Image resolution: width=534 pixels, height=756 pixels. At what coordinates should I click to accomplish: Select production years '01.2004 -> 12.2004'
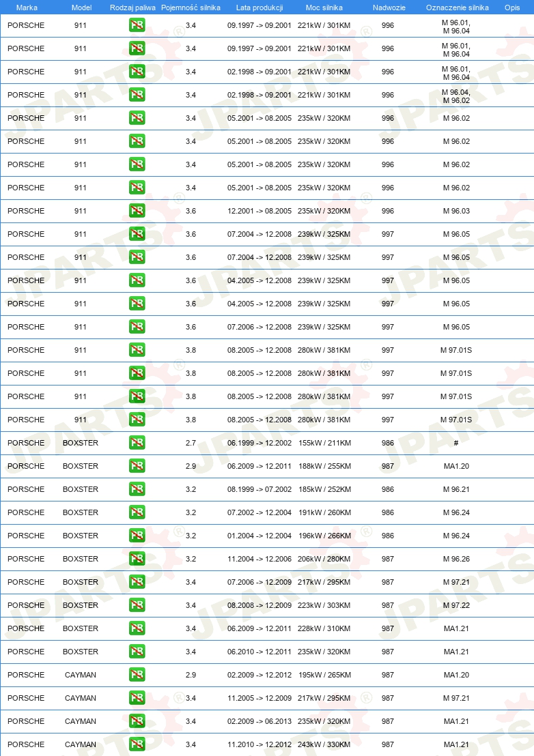pyautogui.click(x=259, y=535)
